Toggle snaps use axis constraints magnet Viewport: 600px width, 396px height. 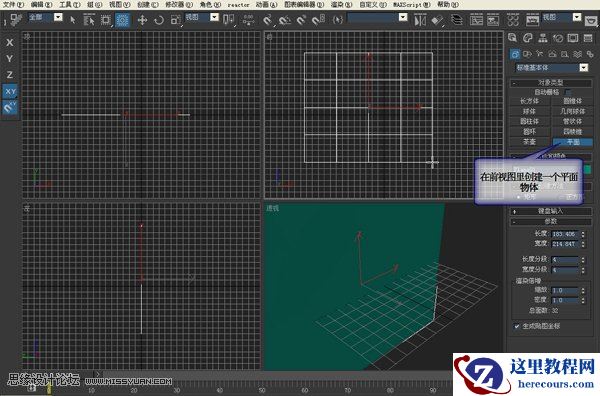click(10, 107)
